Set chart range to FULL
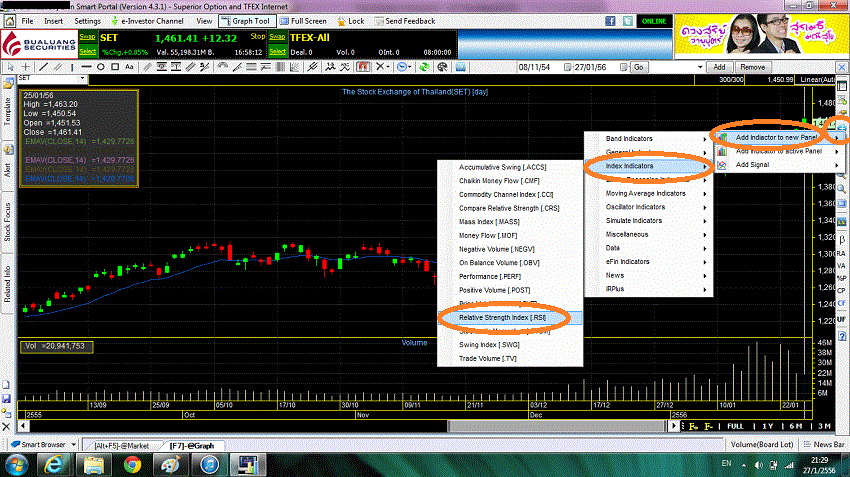 (x=736, y=427)
